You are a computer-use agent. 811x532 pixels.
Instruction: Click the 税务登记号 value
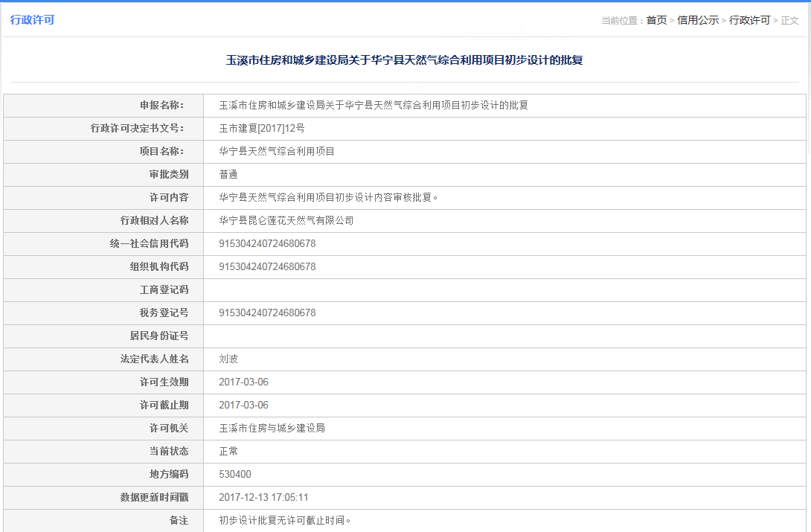coord(267,313)
